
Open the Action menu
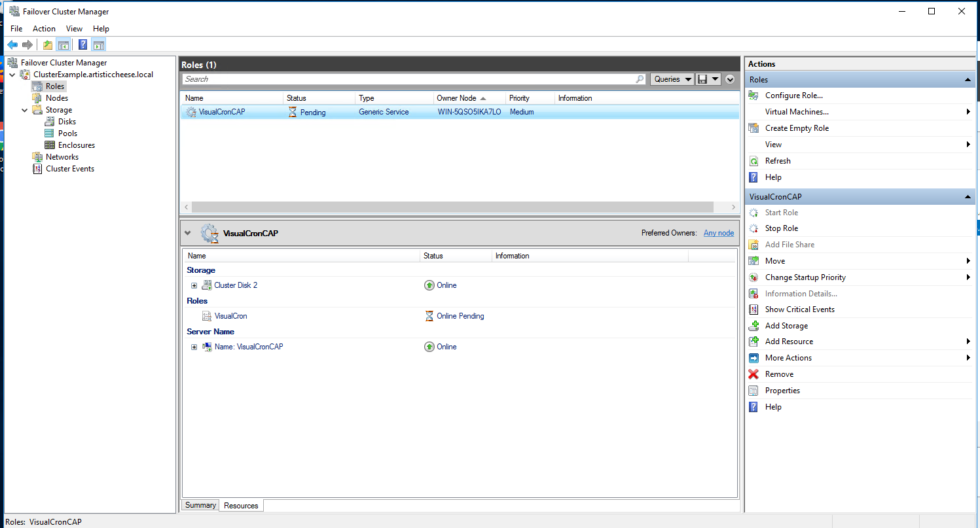(44, 29)
